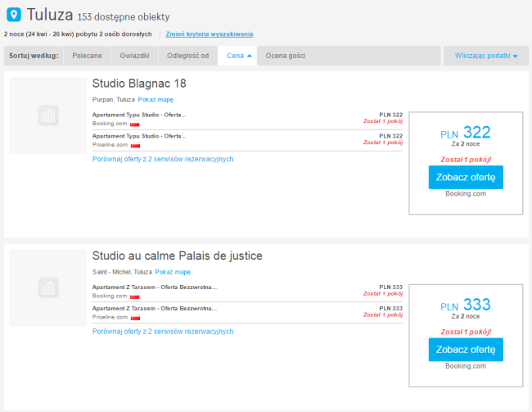Click the flag icon beside Booking.com under Studio au calme

pos(135,297)
